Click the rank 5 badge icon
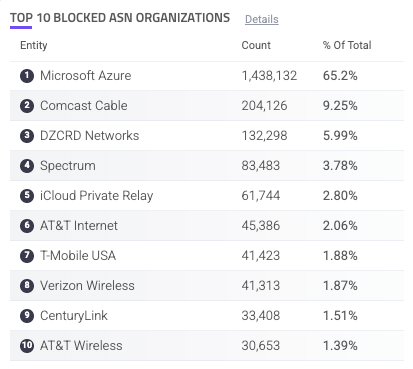 [x=27, y=196]
